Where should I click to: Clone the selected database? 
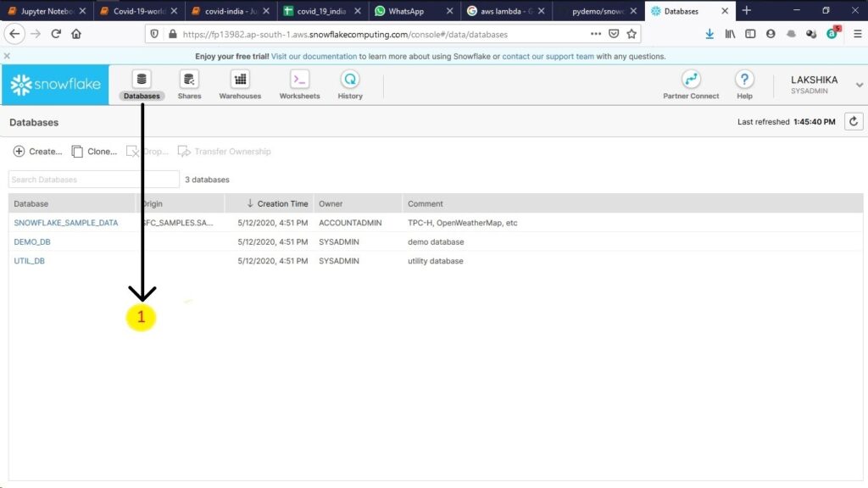coord(94,152)
